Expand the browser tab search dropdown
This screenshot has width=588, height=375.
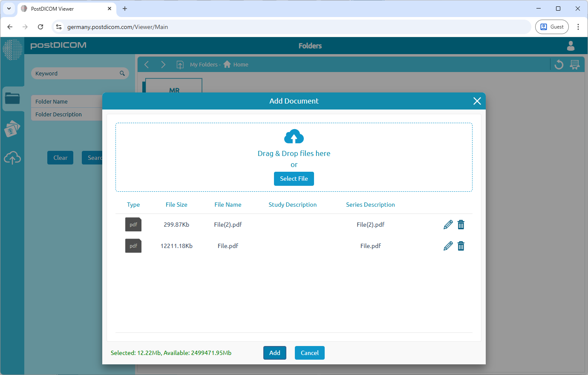[9, 9]
